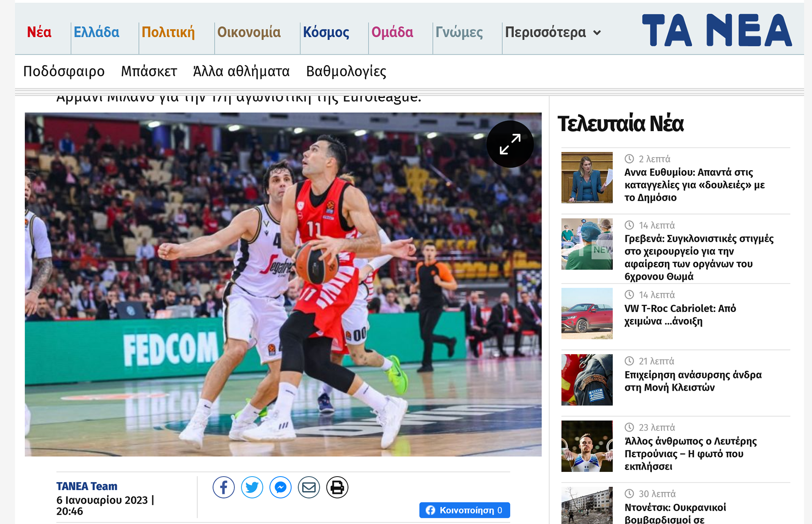The height and width of the screenshot is (524, 812).
Task: Click the Γρεβενά surgery thumbnail image
Action: tap(587, 244)
